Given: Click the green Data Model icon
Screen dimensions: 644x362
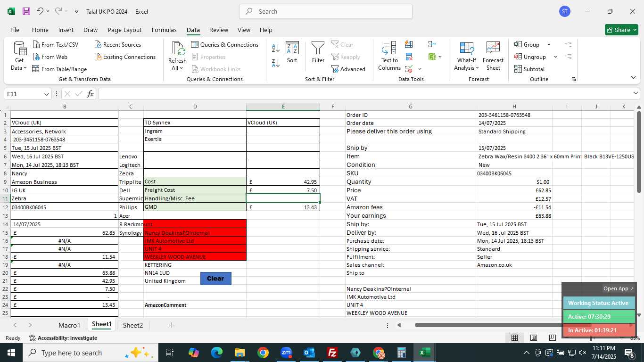Looking at the screenshot, I should tap(432, 57).
